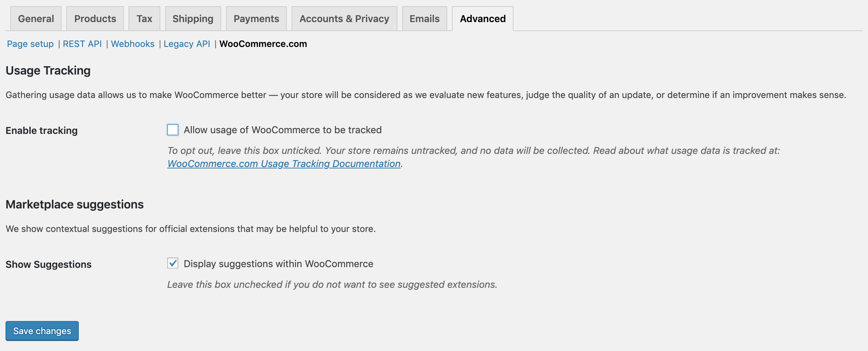Viewport: 868px width, 351px height.
Task: Select the WooCommerce.com section
Action: 264,44
